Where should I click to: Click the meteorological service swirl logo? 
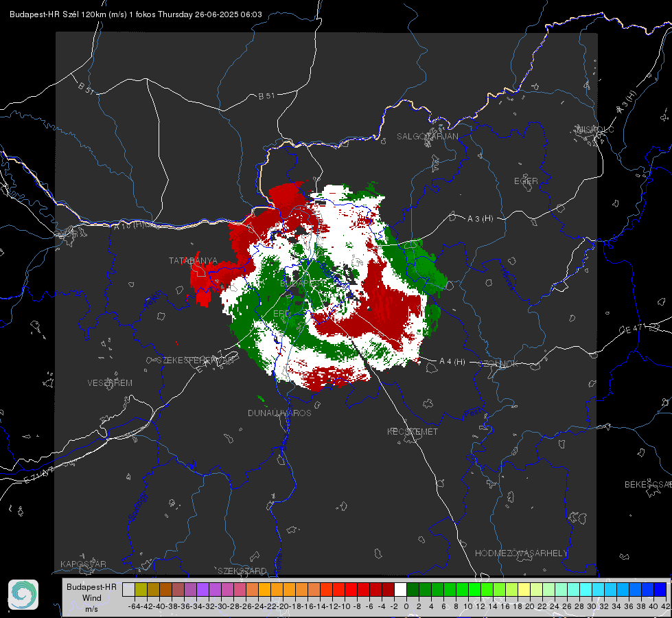pyautogui.click(x=23, y=595)
